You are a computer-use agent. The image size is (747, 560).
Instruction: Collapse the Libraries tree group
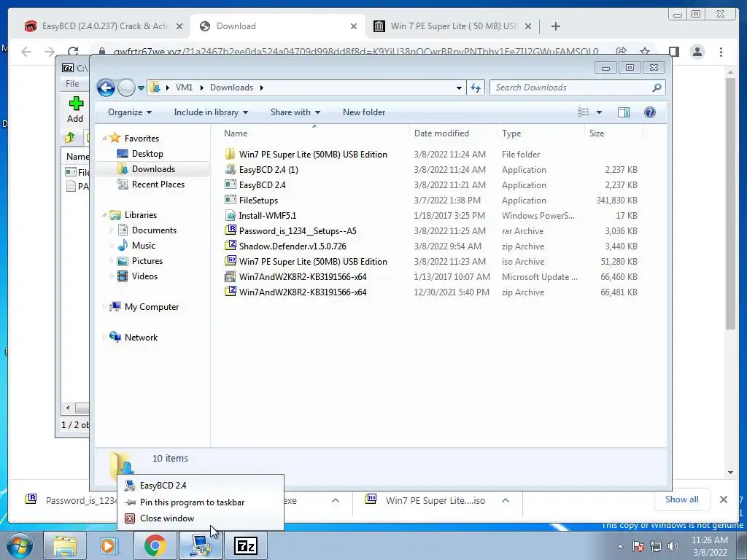(x=104, y=215)
